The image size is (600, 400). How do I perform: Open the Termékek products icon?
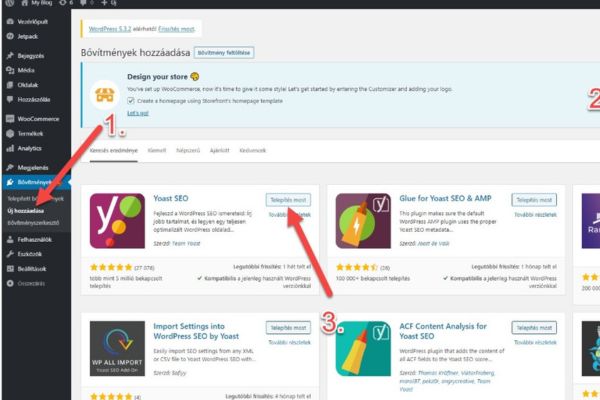[10, 134]
